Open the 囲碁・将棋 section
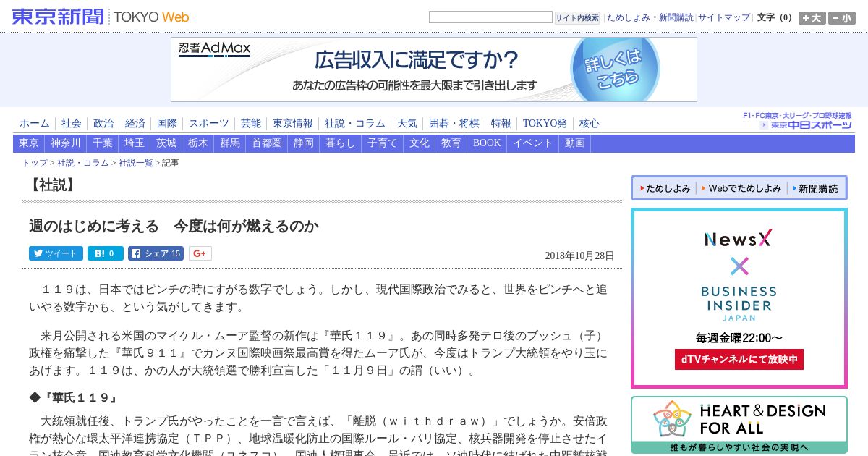This screenshot has height=456, width=868. pyautogui.click(x=454, y=124)
